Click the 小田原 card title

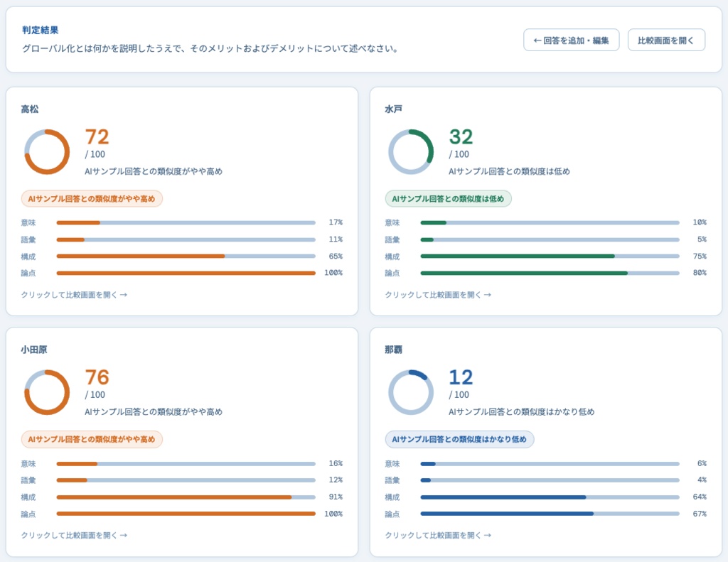coord(34,350)
